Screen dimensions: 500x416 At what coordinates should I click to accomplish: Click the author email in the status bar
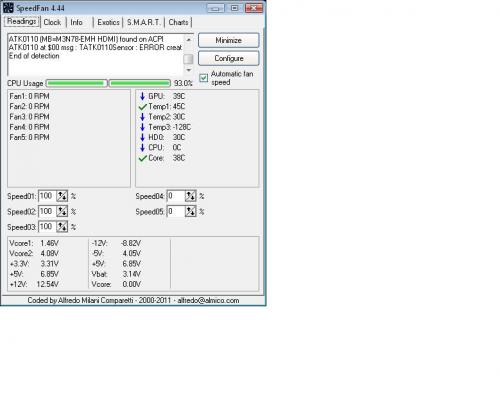[208, 300]
